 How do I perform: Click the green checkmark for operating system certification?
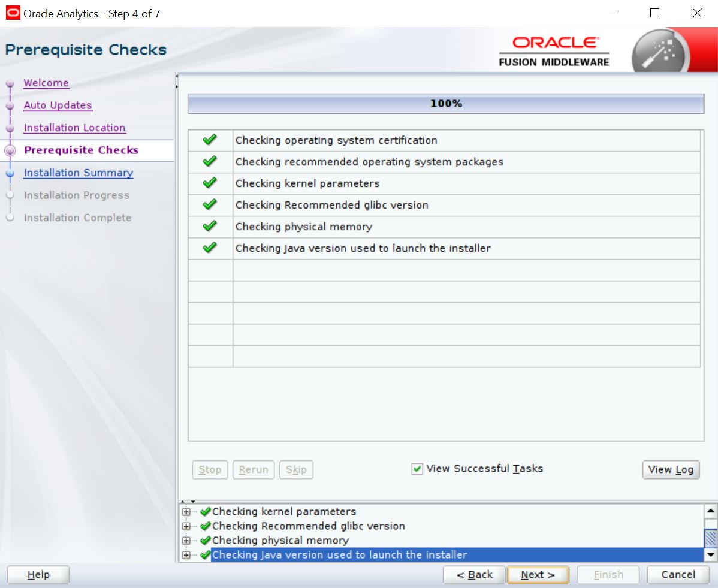[210, 140]
